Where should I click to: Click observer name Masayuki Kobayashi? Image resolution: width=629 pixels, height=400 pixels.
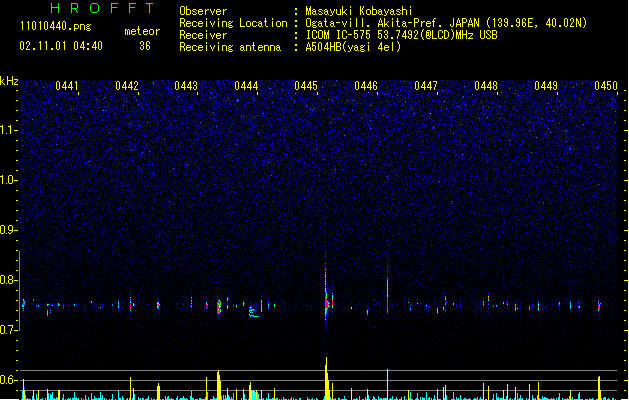pyautogui.click(x=359, y=11)
